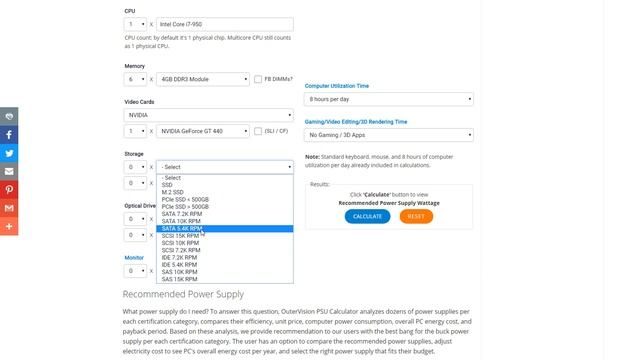The height and width of the screenshot is (360, 640).
Task: Open the memory count dropdown
Action: click(x=135, y=79)
